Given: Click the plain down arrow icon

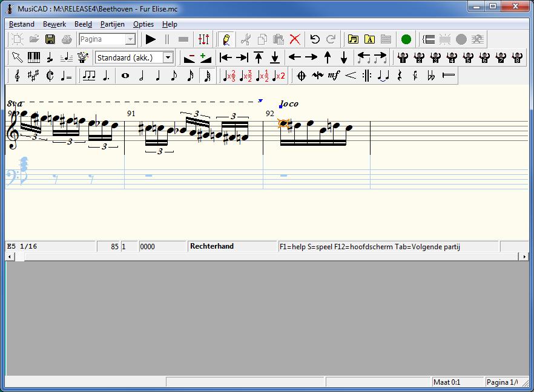Looking at the screenshot, I should point(344,57).
